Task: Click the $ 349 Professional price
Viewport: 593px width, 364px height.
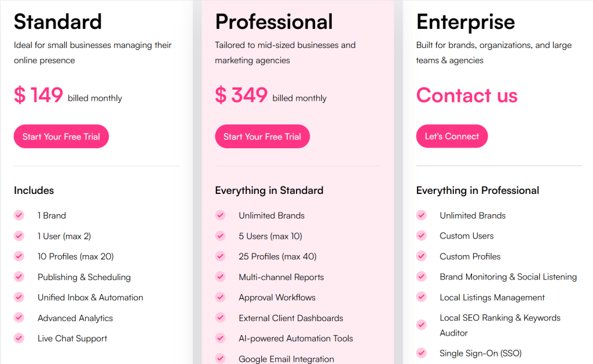Action: click(x=241, y=95)
